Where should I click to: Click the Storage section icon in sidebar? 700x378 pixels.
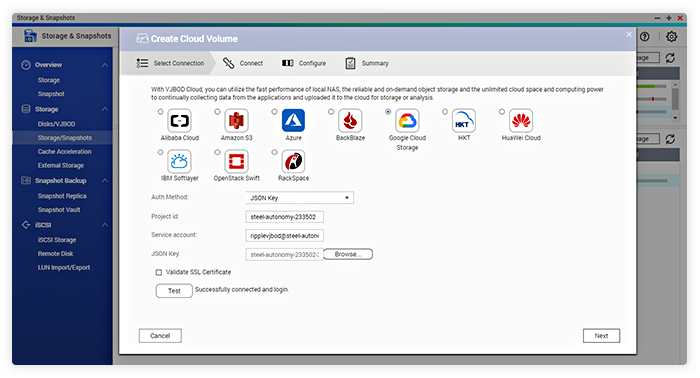[26, 109]
